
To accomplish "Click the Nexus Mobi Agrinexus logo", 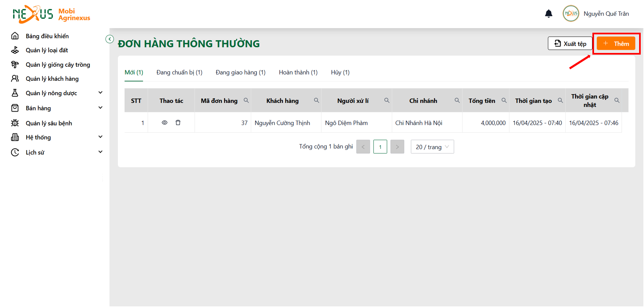I will click(51, 14).
